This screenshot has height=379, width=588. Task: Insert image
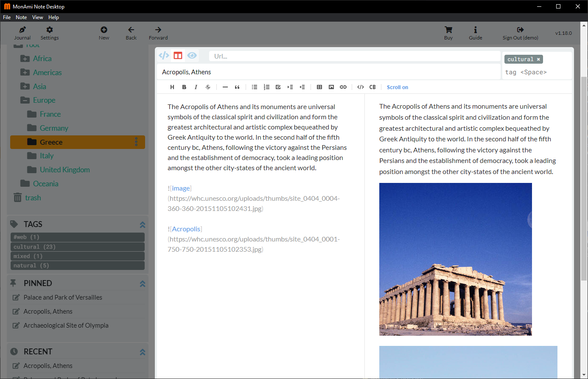click(x=331, y=87)
